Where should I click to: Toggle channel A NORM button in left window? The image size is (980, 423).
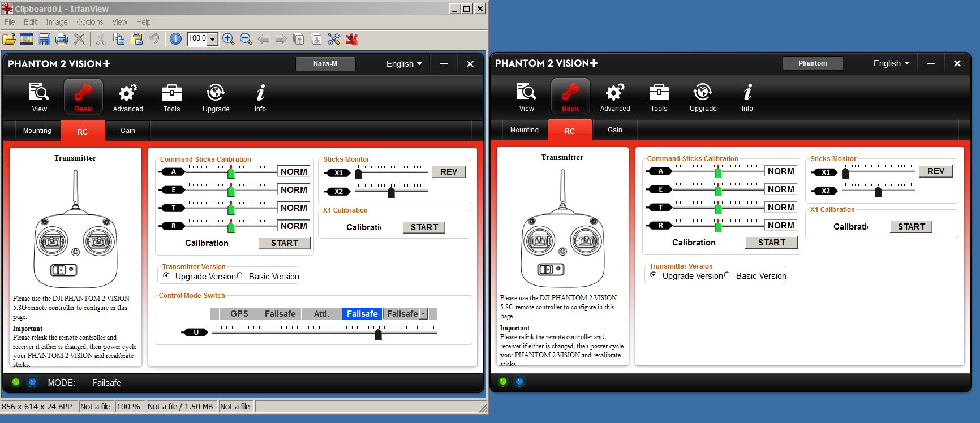pos(294,172)
